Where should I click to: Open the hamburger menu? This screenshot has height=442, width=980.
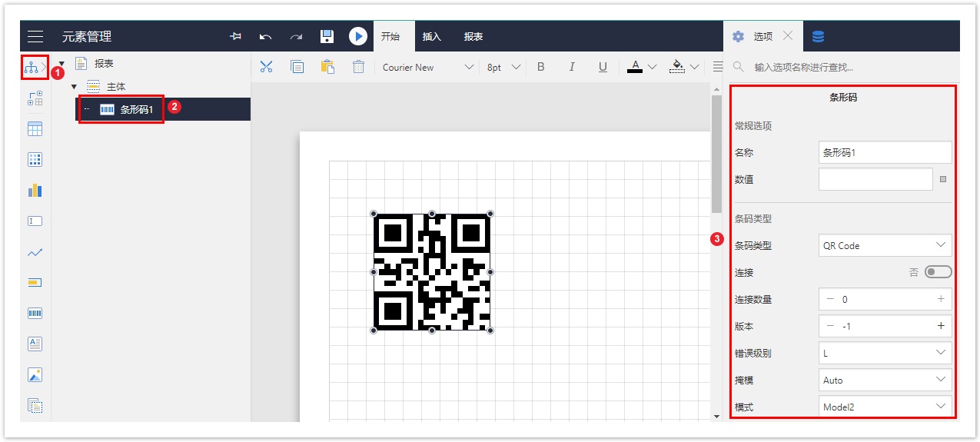(35, 36)
